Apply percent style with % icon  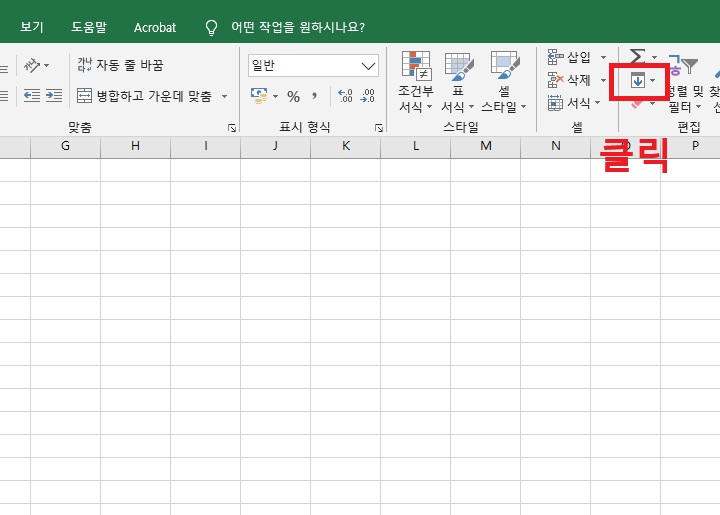[x=293, y=96]
